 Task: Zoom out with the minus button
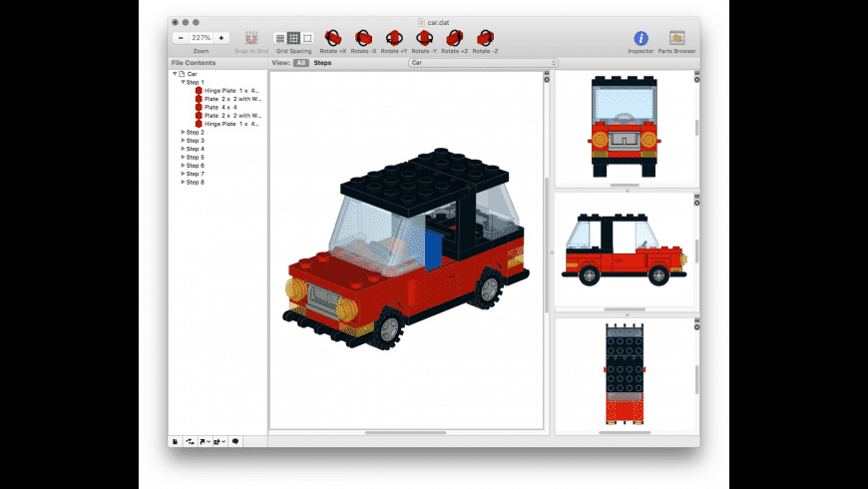click(x=181, y=38)
